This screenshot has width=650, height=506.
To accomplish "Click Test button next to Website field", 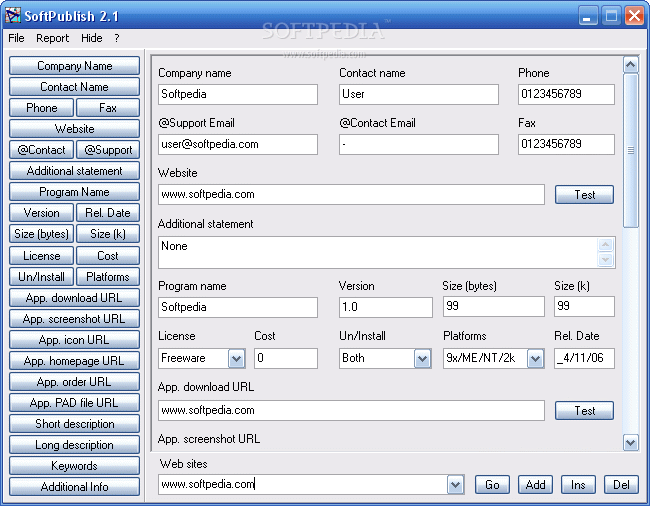I will click(585, 195).
